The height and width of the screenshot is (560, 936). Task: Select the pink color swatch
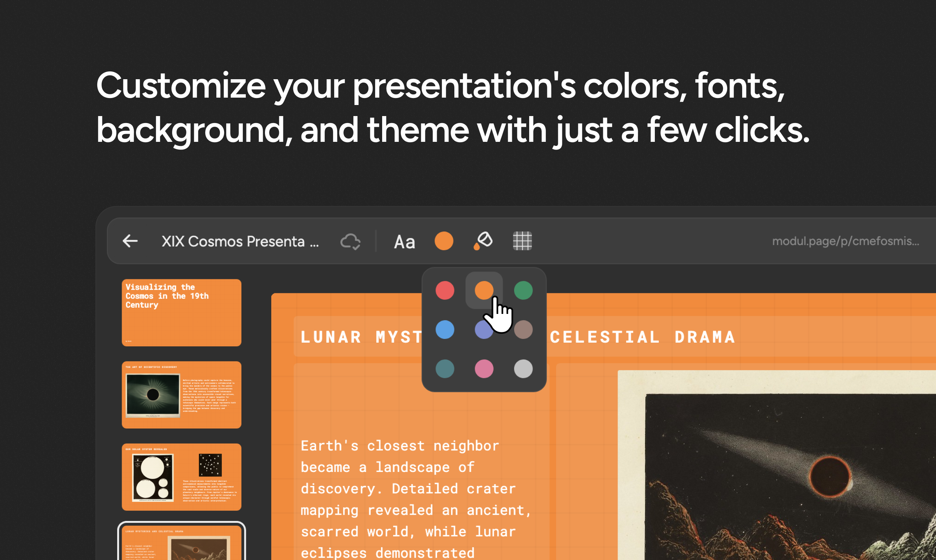point(484,369)
